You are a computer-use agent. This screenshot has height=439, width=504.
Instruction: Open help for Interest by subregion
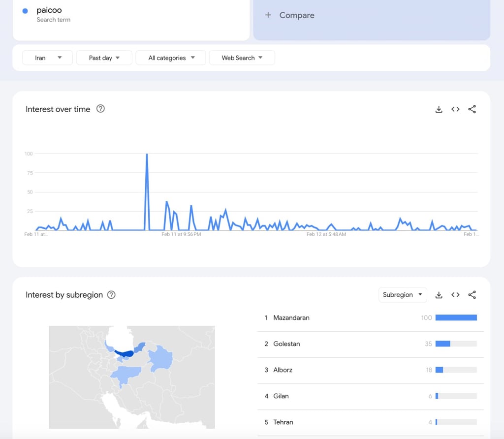(111, 295)
